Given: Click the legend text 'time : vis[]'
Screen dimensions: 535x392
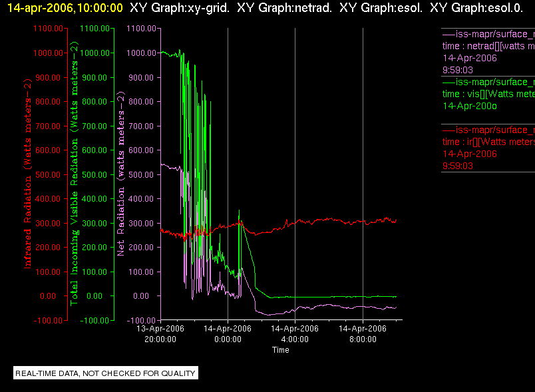Looking at the screenshot, I should pyautogui.click(x=463, y=94).
